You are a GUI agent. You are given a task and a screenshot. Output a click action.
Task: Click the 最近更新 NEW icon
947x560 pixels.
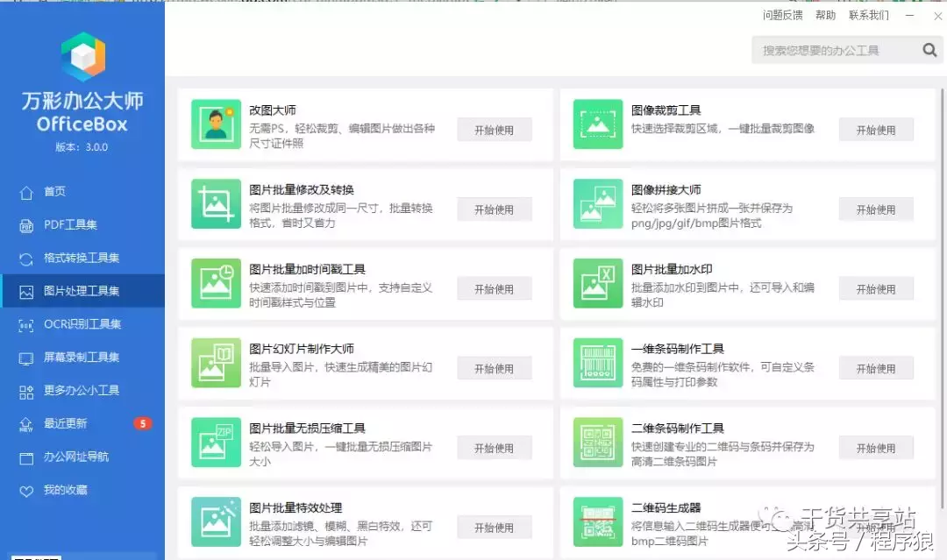point(26,425)
